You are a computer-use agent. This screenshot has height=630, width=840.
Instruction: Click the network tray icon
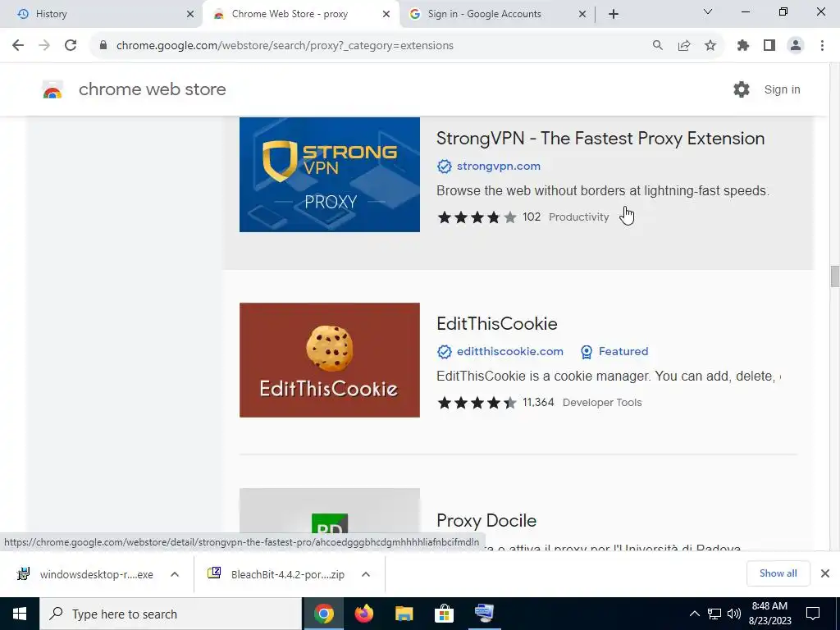[714, 614]
